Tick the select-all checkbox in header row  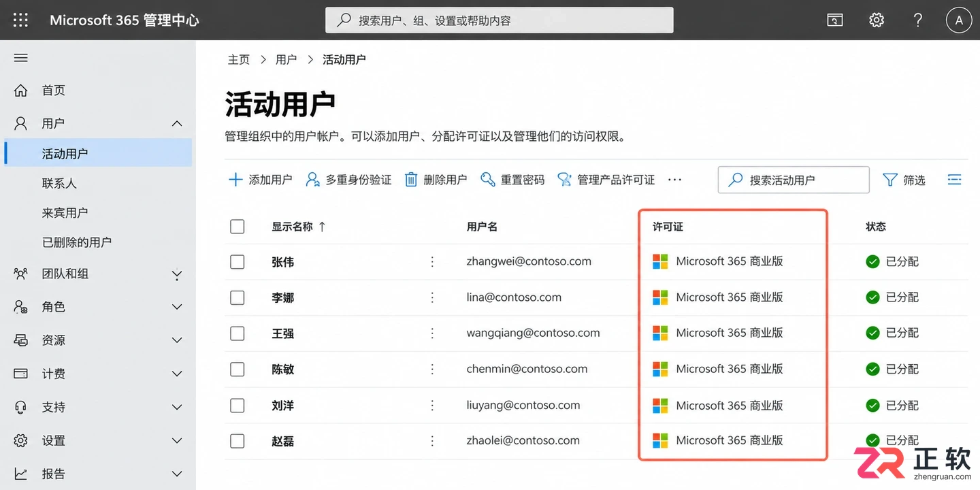237,227
